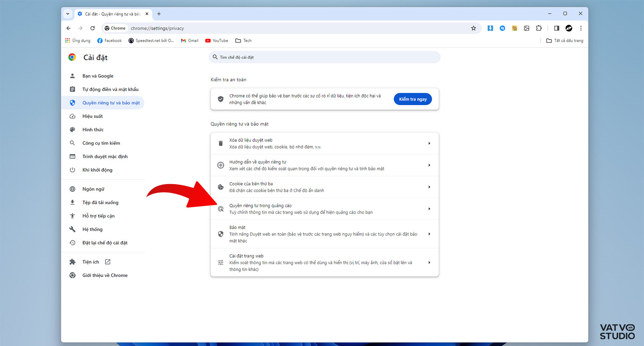The width and height of the screenshot is (644, 346).
Task: Open the tab search dropdown arrow
Action: (68, 14)
